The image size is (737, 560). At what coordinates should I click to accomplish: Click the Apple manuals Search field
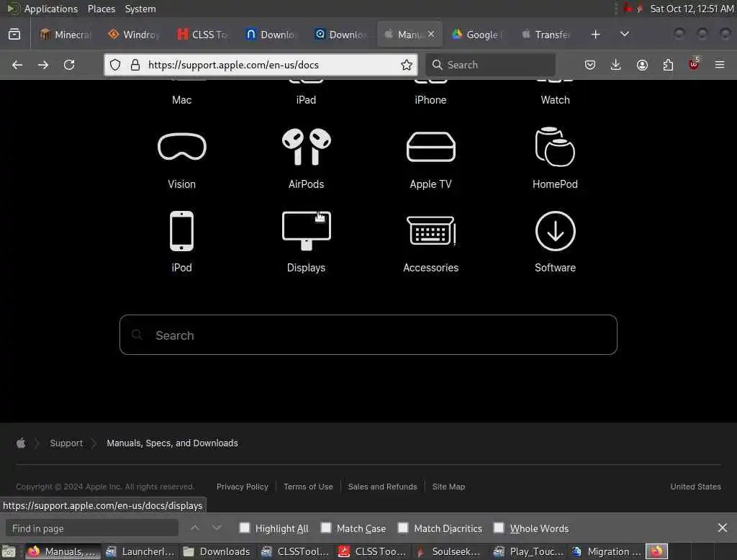pos(368,335)
